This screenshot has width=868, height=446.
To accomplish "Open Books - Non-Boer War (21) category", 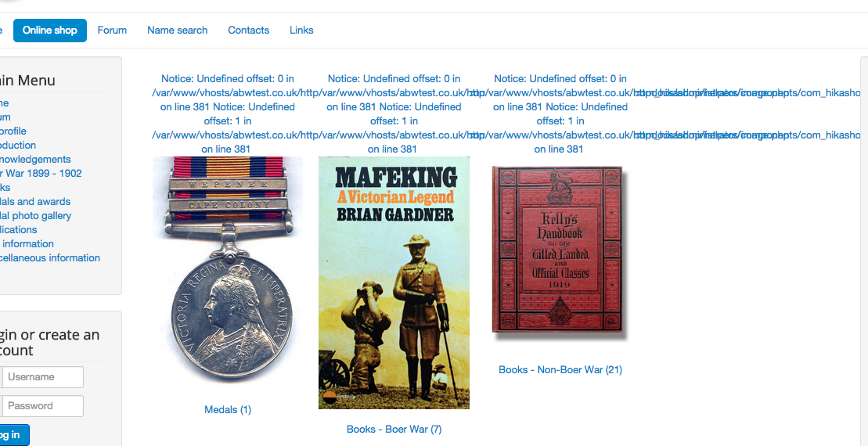I will pyautogui.click(x=560, y=369).
